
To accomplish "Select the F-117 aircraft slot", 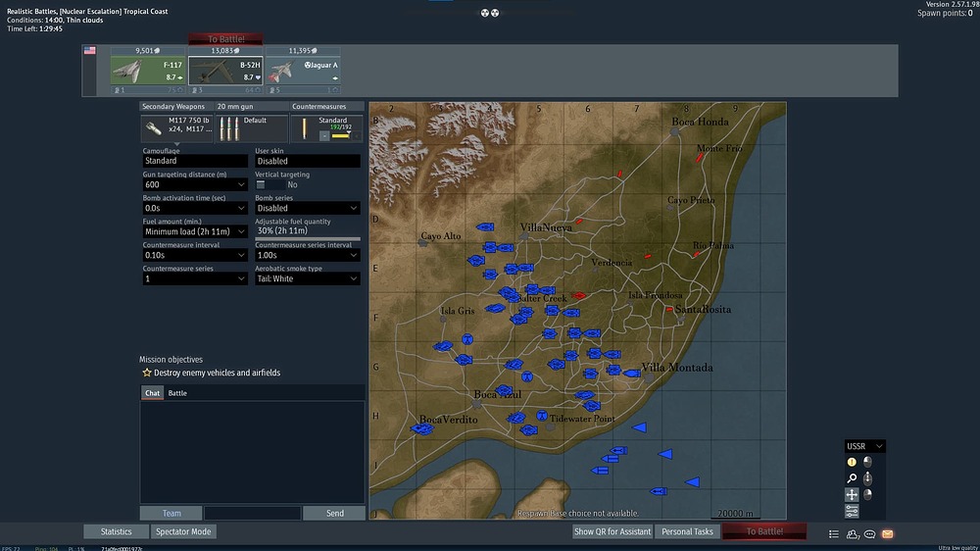I will point(148,71).
